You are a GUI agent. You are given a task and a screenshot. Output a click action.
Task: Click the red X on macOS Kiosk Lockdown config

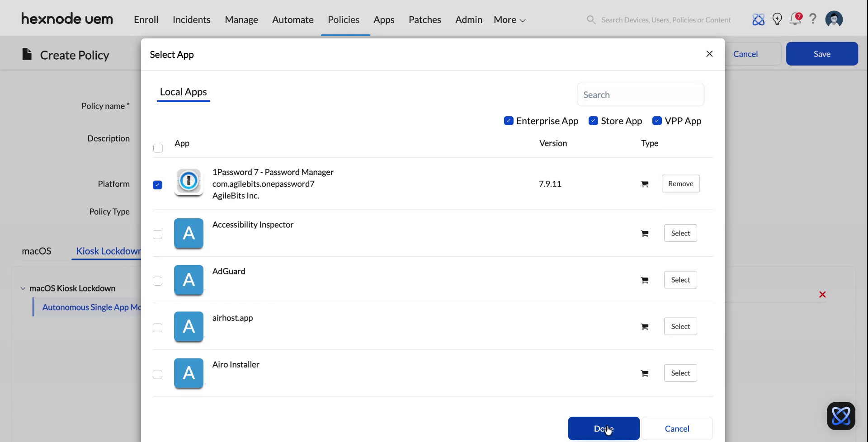click(x=822, y=294)
